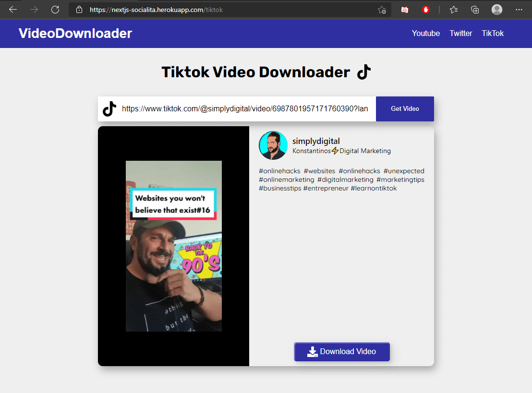
Task: View site info via the lock icon
Action: tap(79, 10)
